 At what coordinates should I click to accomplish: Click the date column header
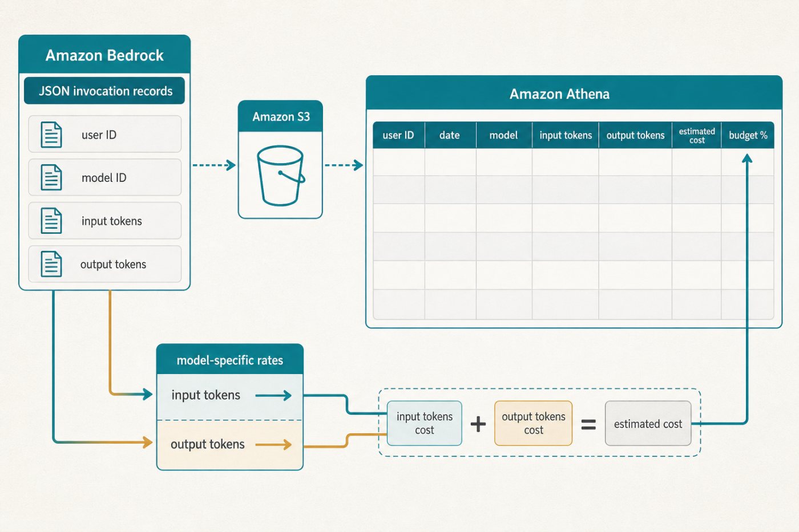tap(450, 135)
